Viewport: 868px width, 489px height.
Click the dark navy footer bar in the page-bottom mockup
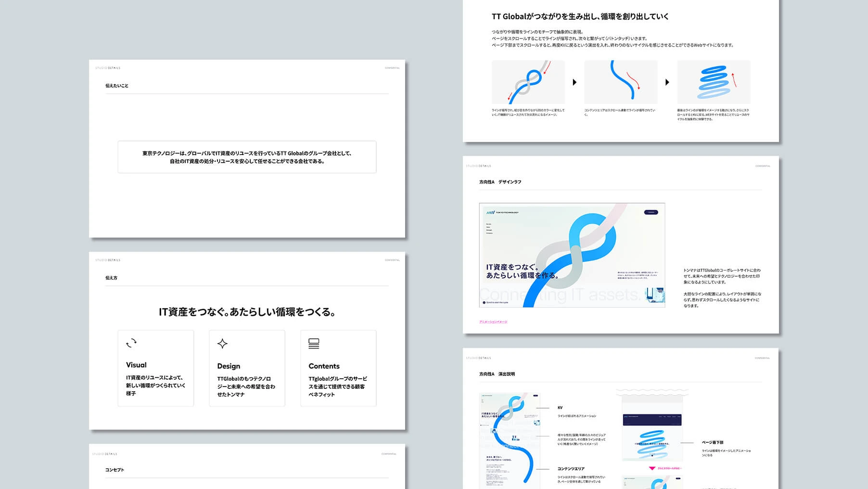pos(652,419)
